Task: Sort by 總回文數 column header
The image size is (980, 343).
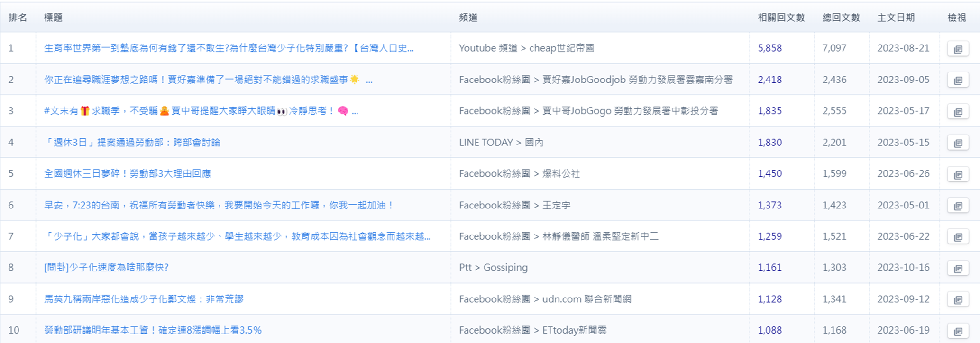Action: click(x=841, y=18)
